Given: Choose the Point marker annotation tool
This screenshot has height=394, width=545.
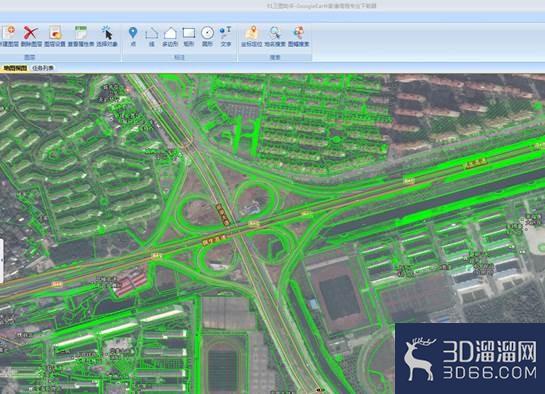Looking at the screenshot, I should click(133, 36).
